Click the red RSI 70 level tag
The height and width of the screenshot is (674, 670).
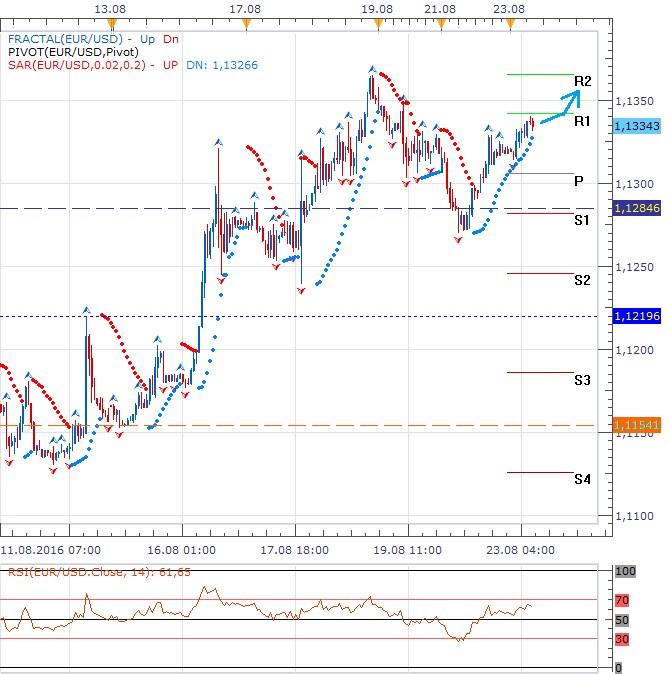click(x=621, y=600)
